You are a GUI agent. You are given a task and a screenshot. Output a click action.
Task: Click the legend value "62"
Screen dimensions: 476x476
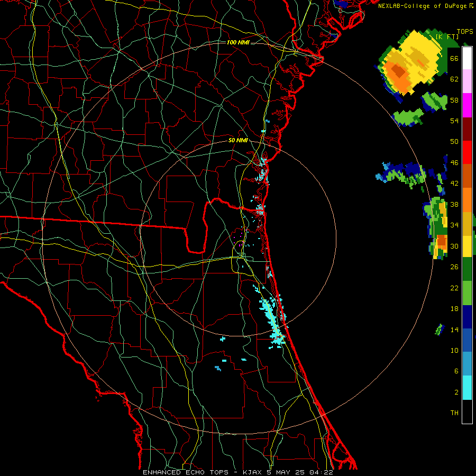[x=454, y=79]
